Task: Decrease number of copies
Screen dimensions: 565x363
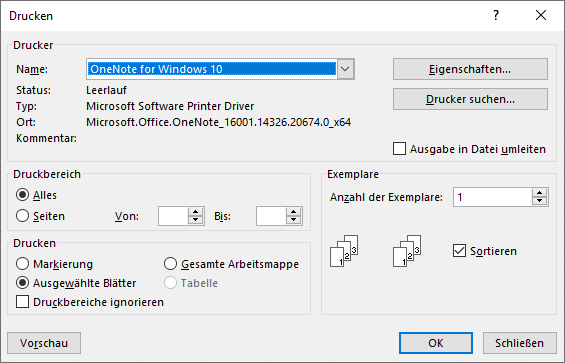Action: (x=539, y=201)
